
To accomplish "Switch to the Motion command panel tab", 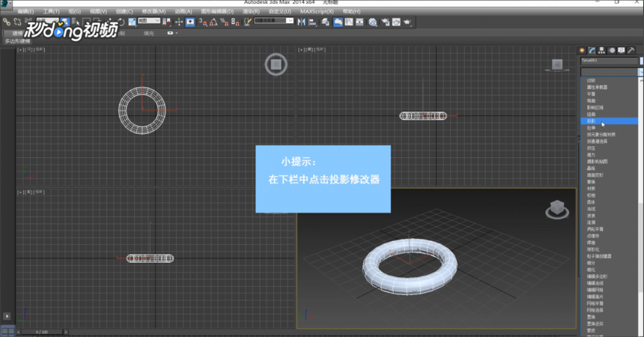I will (612, 50).
